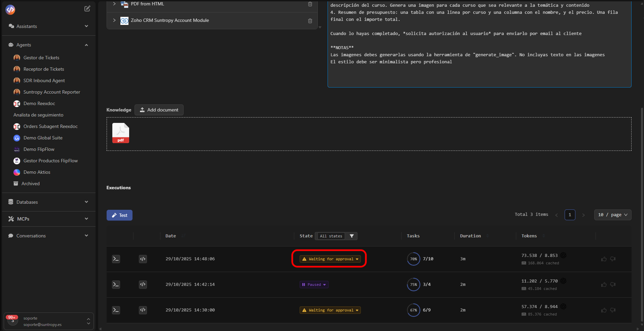Click the 75% task progress circle
The width and height of the screenshot is (644, 331).
point(414,285)
